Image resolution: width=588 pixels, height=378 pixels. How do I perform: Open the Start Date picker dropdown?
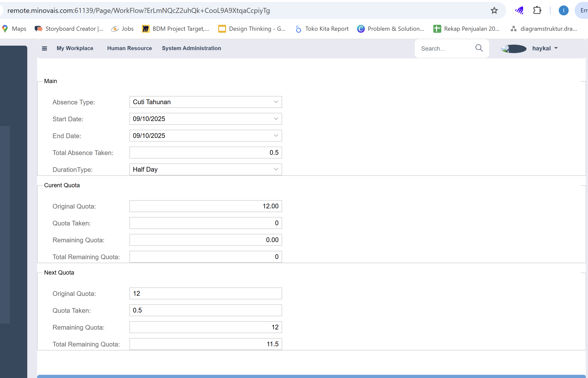coord(276,119)
